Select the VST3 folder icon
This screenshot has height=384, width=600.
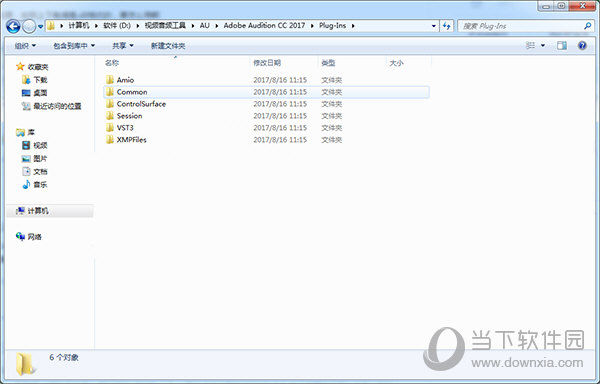coord(110,127)
